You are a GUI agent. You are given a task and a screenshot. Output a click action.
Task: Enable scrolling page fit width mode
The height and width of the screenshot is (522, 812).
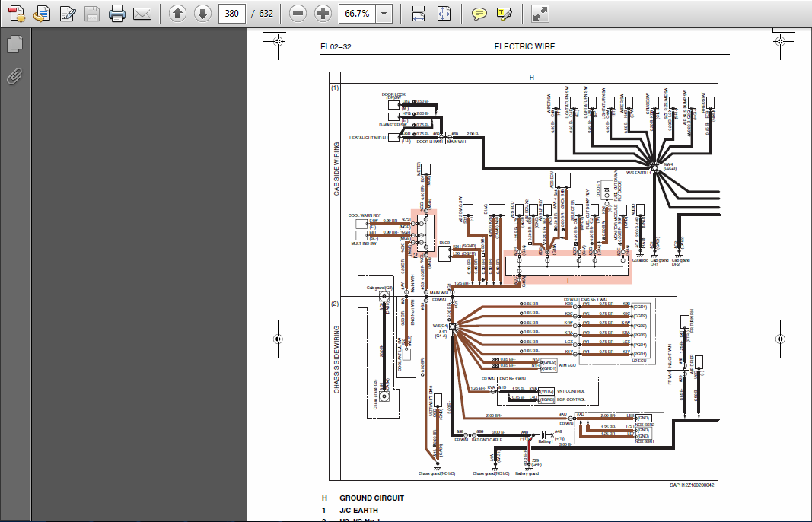[x=419, y=14]
